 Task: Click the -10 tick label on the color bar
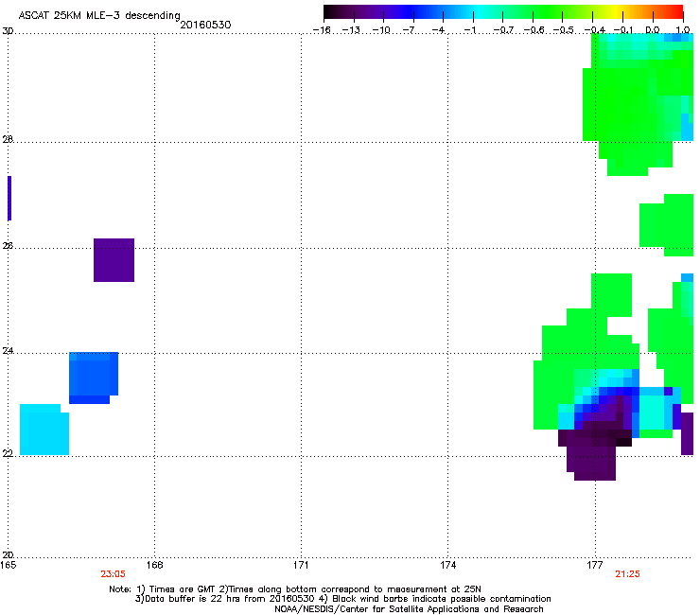point(381,30)
